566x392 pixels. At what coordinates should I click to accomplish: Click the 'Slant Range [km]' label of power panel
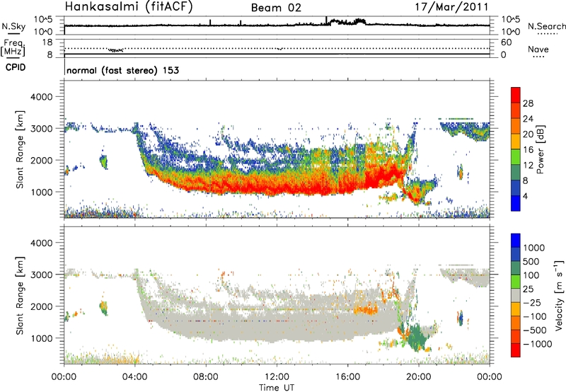[20, 149]
